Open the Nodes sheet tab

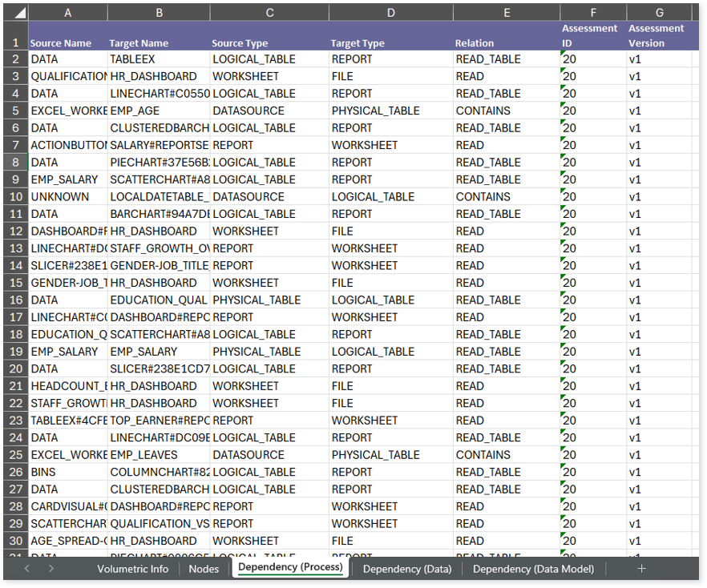204,569
